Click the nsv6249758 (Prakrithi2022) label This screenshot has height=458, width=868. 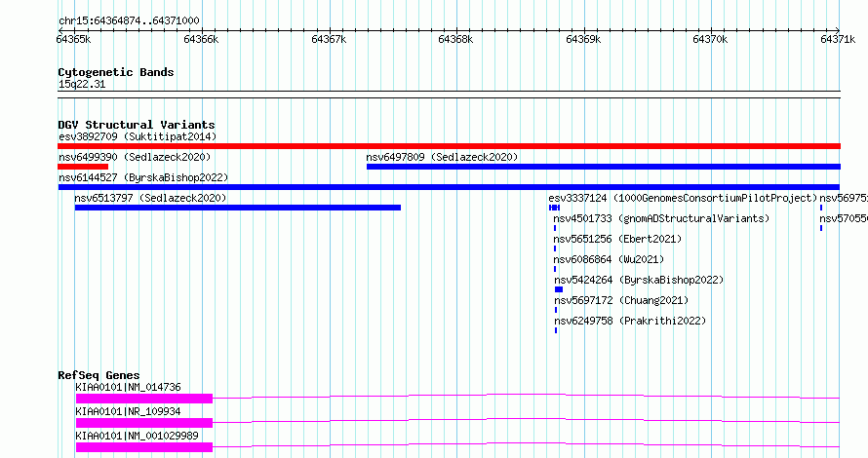(630, 321)
